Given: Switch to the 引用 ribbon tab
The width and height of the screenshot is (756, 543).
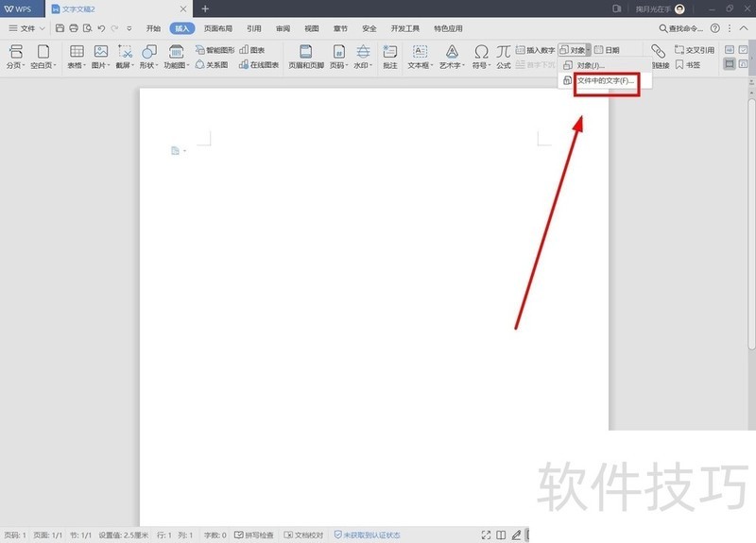Looking at the screenshot, I should (x=254, y=28).
